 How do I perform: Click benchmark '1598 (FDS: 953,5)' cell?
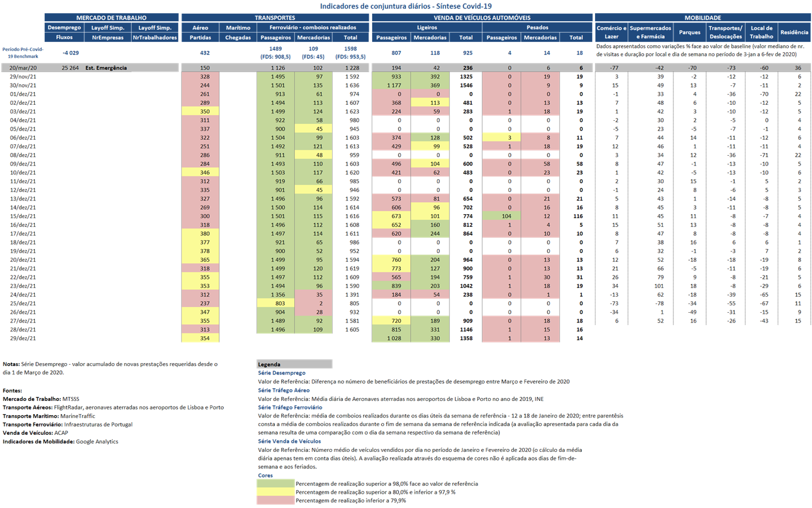(350, 53)
